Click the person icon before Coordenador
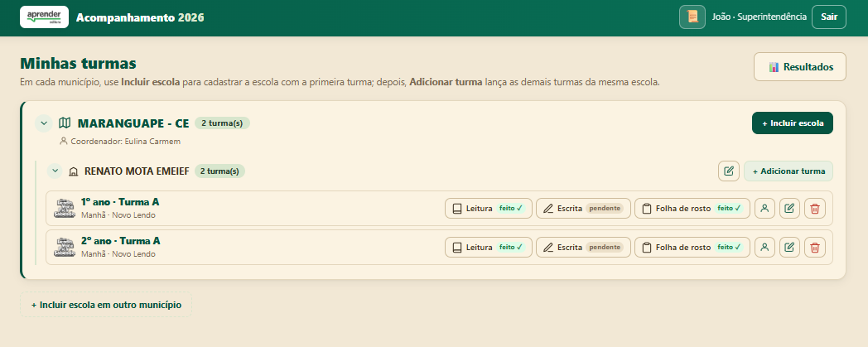Image resolution: width=868 pixels, height=347 pixels. pyautogui.click(x=63, y=141)
